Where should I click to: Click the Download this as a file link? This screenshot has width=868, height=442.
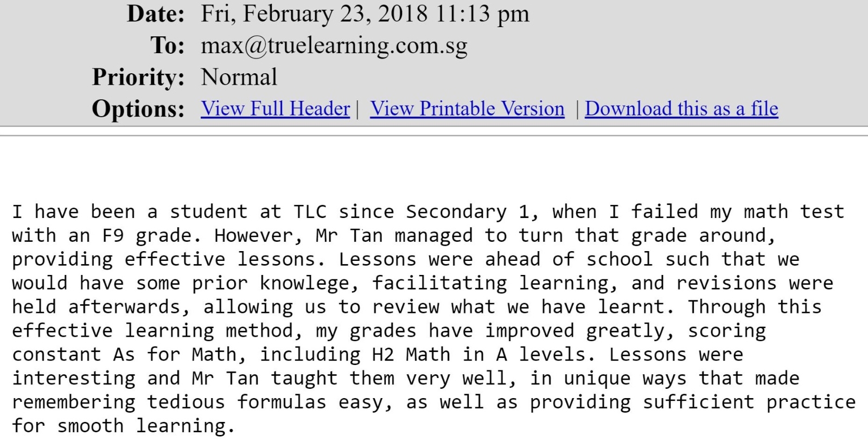[x=681, y=109]
